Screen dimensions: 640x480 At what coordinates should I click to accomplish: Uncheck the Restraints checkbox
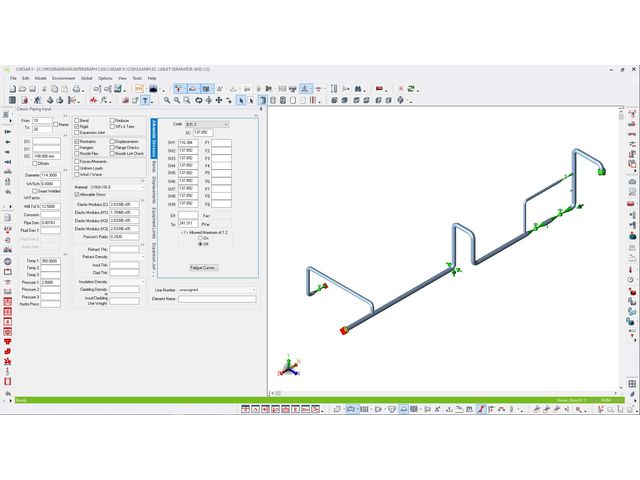click(x=77, y=142)
